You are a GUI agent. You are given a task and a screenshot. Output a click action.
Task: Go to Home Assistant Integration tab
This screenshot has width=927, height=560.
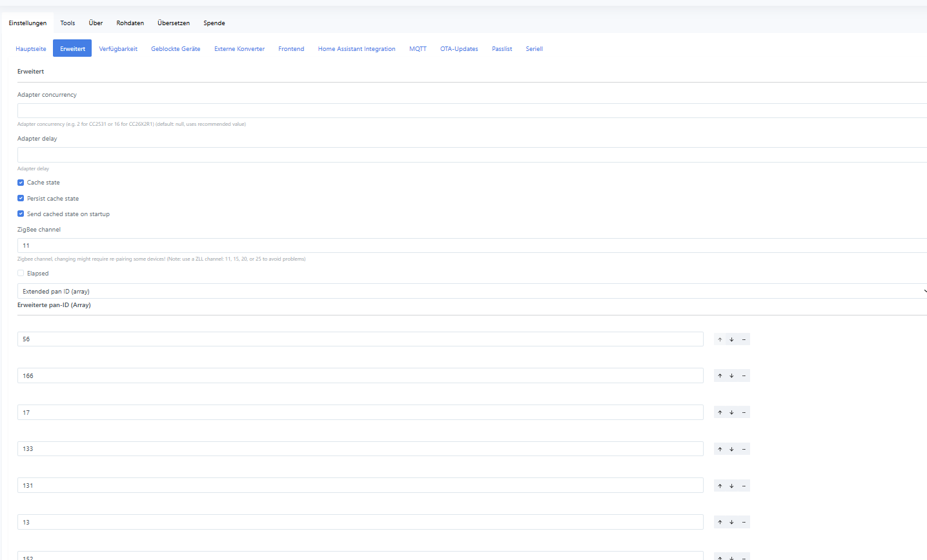click(x=356, y=49)
